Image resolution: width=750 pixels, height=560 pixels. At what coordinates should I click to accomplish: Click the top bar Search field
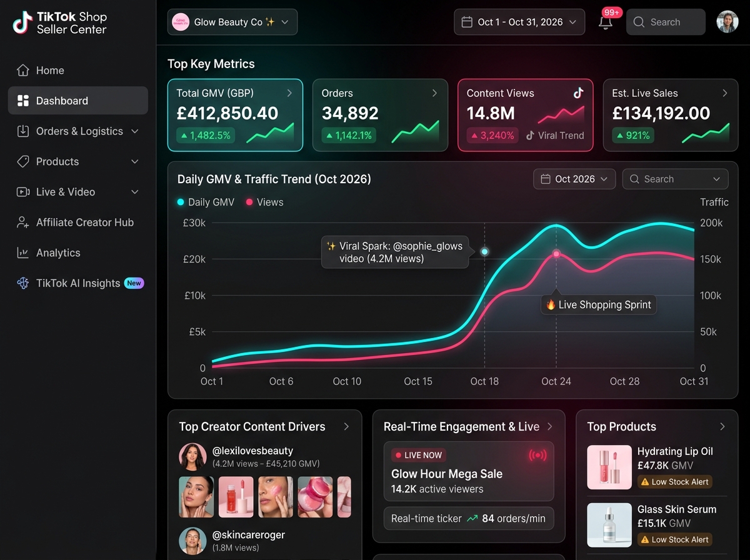pyautogui.click(x=666, y=22)
